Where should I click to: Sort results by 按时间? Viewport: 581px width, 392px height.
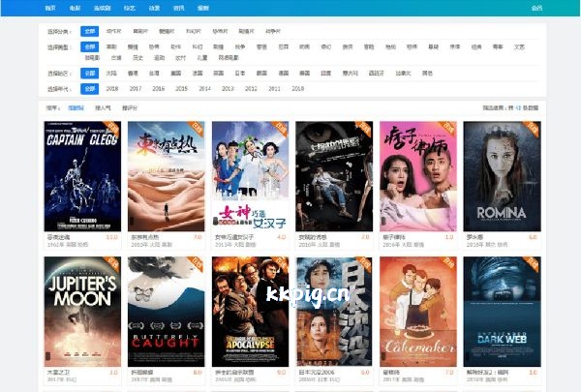tap(76, 107)
